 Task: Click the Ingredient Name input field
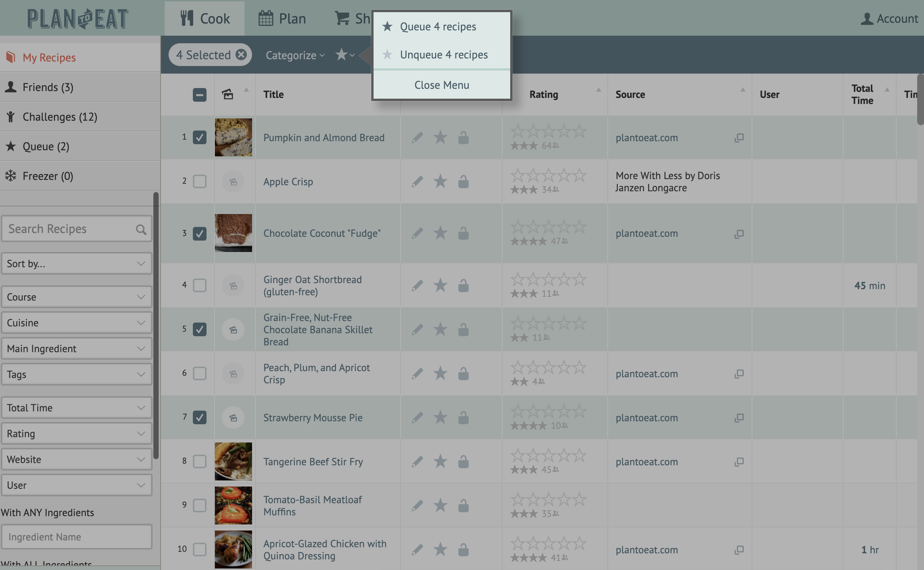pyautogui.click(x=76, y=537)
